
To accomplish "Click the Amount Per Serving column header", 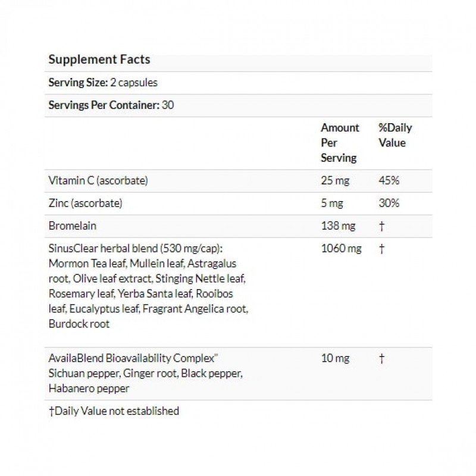I will [340, 143].
